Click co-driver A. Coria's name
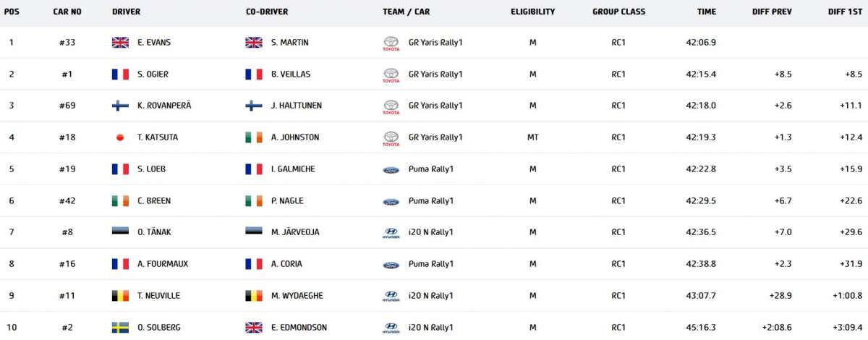Image resolution: width=868 pixels, height=340 pixels. pos(286,264)
